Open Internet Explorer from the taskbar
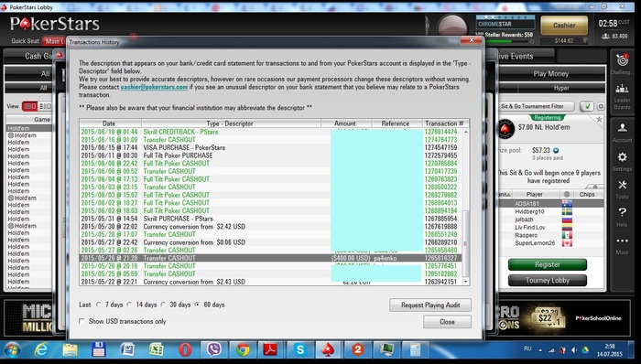 click(41, 349)
